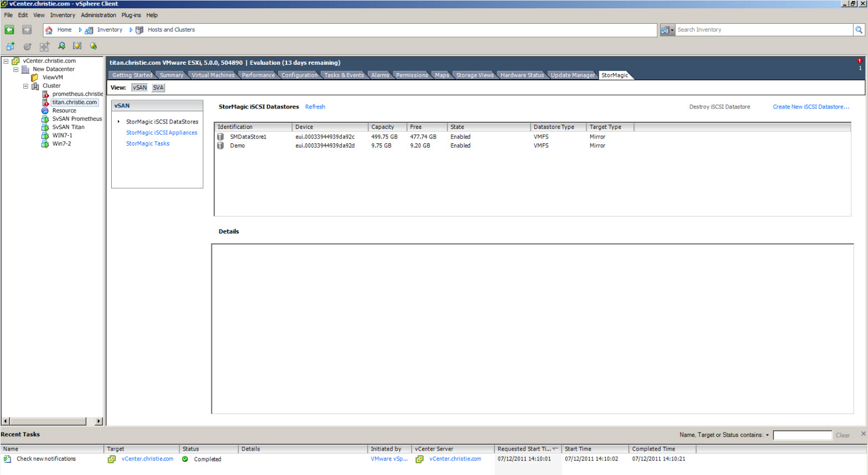Viewport: 868px width, 475px height.
Task: Sort by the Capacity column header
Action: click(x=387, y=127)
